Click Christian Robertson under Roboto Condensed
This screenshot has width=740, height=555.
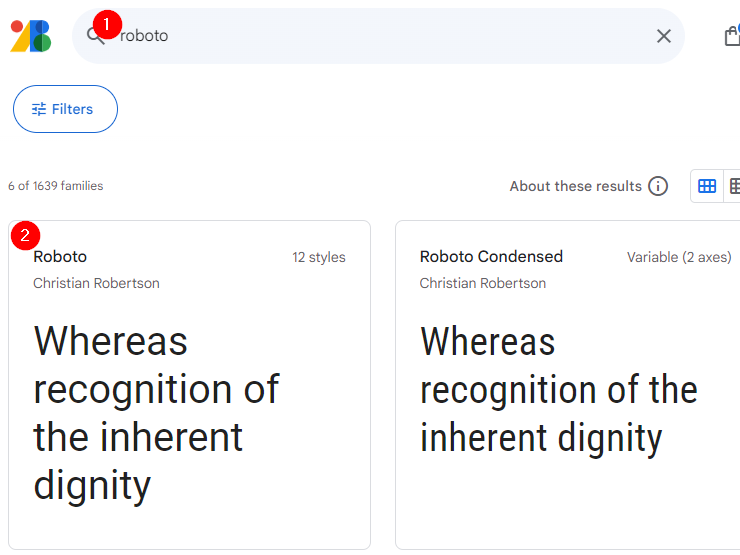(483, 283)
